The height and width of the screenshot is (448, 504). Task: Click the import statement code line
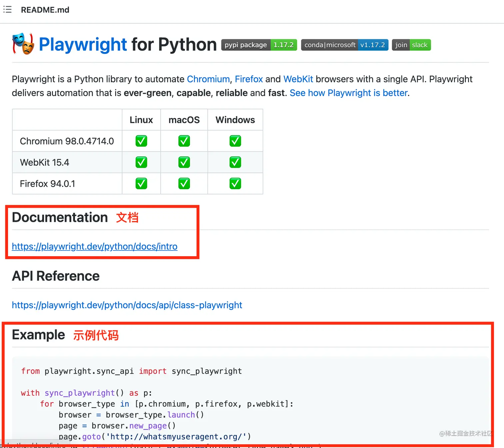(x=131, y=371)
